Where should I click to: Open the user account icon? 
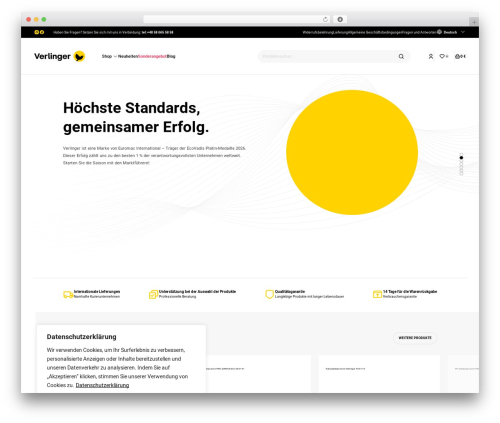pyautogui.click(x=431, y=56)
